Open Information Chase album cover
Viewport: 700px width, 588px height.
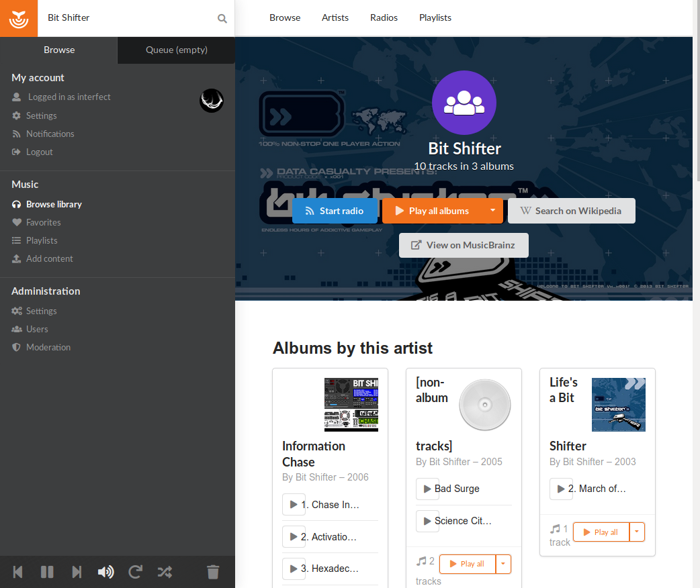(351, 405)
